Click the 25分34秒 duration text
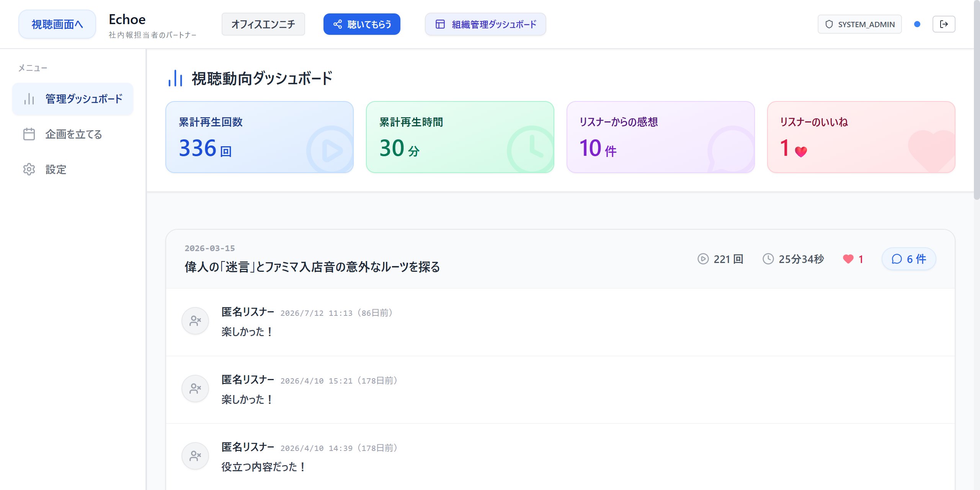The image size is (980, 490). 801,259
